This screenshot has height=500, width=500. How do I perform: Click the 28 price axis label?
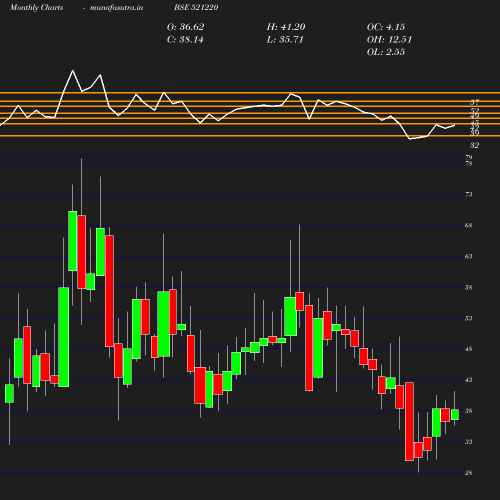pos(469,473)
